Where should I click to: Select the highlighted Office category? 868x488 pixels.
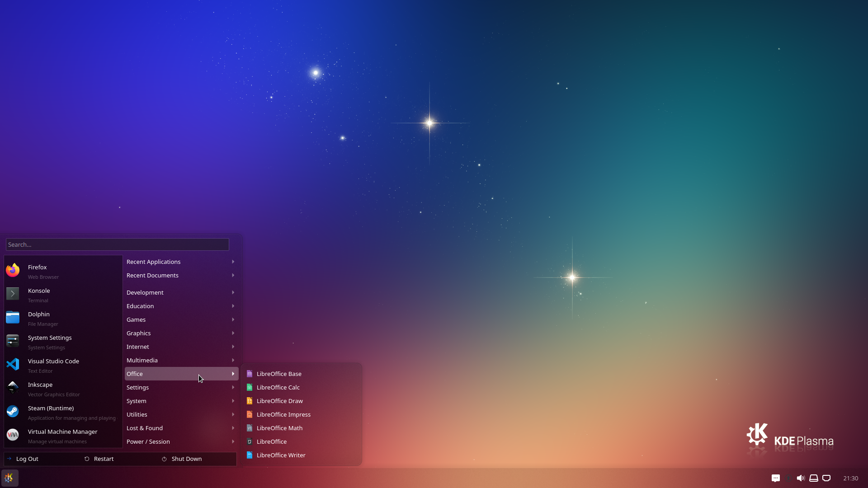pyautogui.click(x=181, y=374)
